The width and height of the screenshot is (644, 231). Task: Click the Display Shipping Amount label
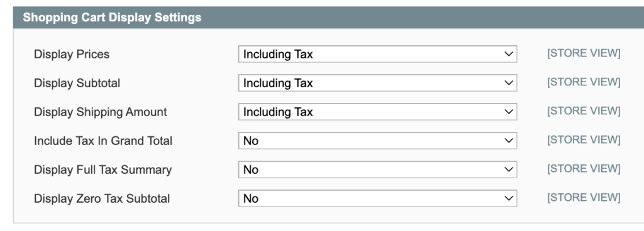pyautogui.click(x=100, y=112)
